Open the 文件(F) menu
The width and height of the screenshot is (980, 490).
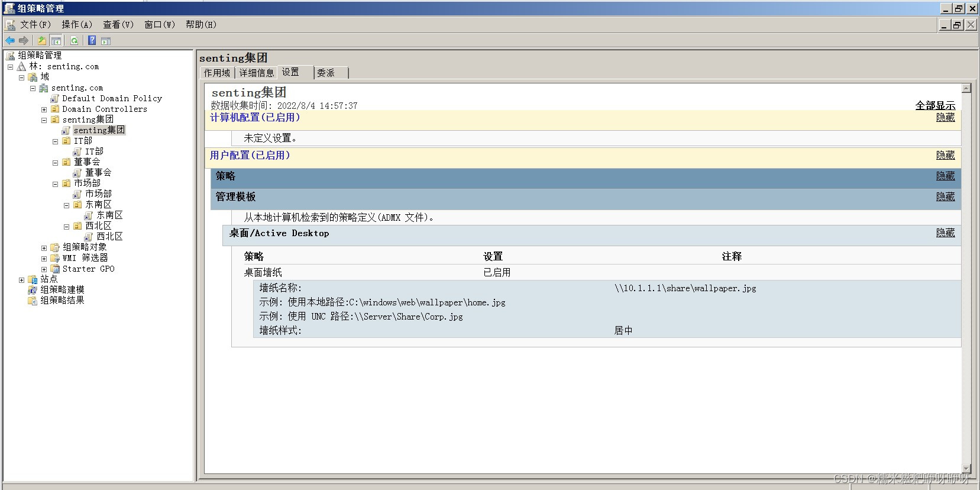coord(35,24)
